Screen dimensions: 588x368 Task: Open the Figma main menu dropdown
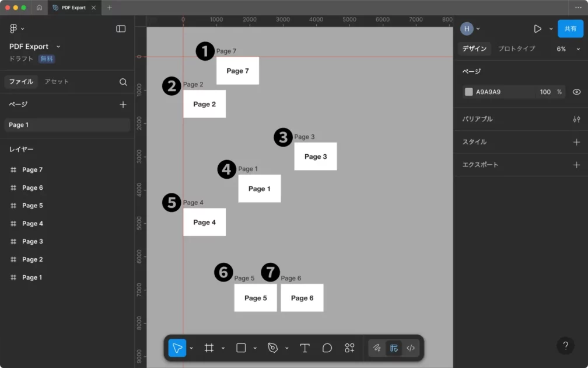17,29
